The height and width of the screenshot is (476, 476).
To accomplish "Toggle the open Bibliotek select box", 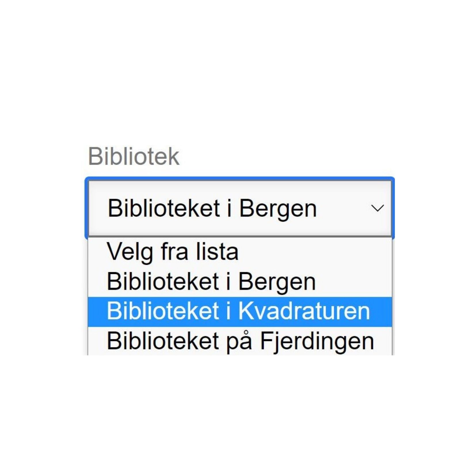I will pyautogui.click(x=240, y=208).
